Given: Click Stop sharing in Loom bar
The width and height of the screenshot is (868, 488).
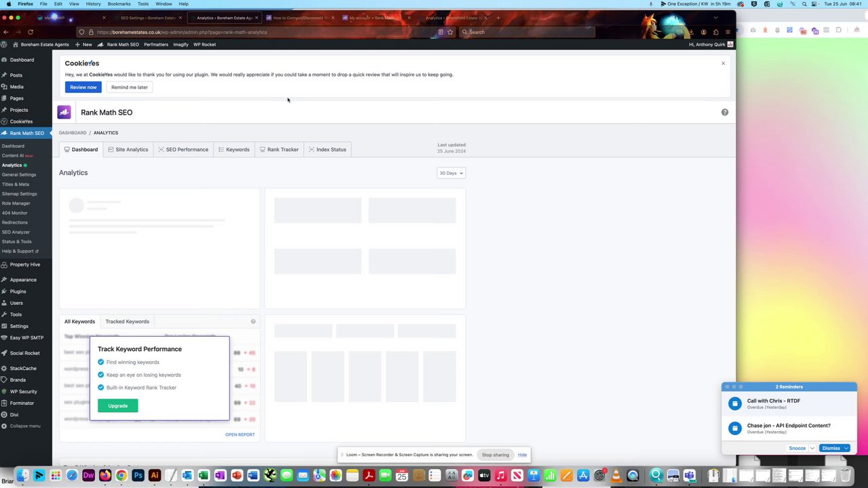Looking at the screenshot, I should pyautogui.click(x=495, y=455).
